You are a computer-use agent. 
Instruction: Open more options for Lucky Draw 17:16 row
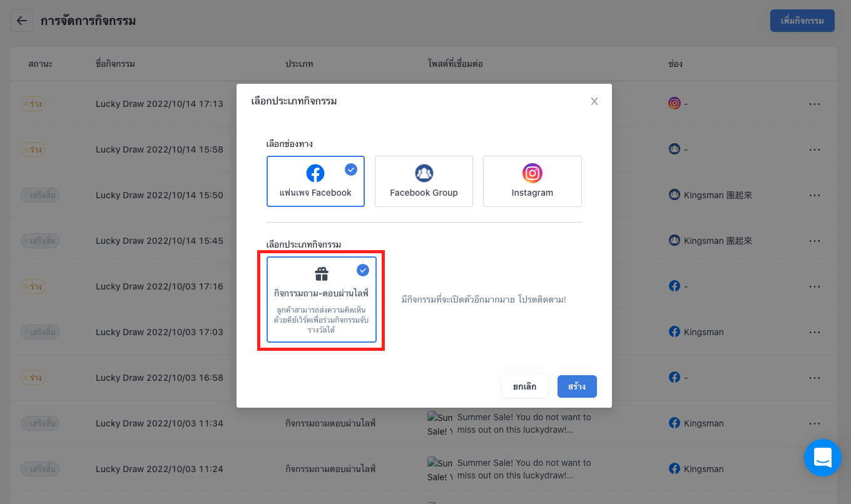click(x=814, y=286)
